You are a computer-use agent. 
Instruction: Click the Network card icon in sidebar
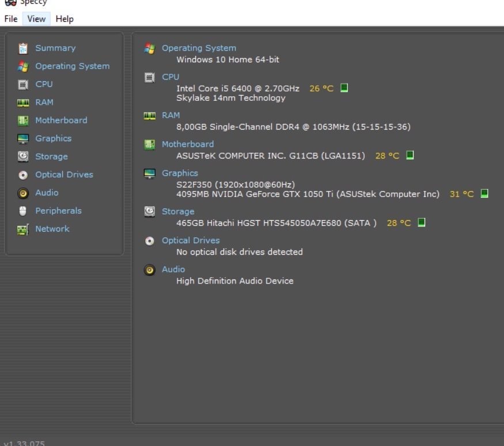click(23, 229)
